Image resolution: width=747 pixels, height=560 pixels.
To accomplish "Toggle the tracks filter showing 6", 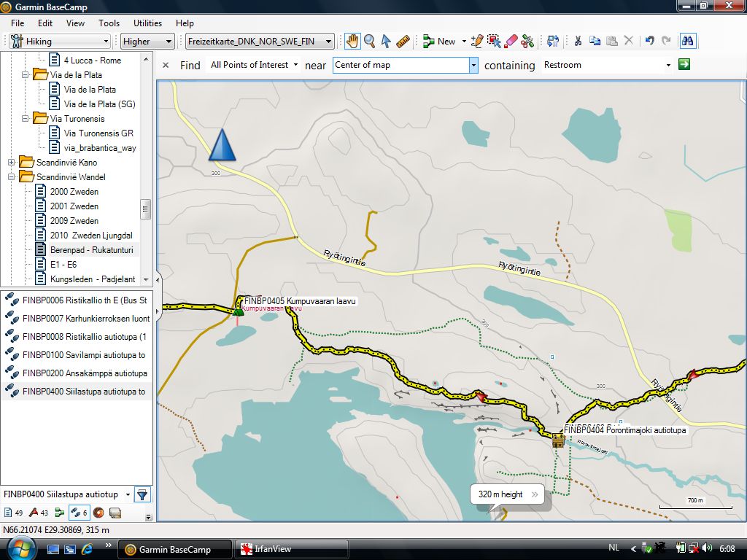I will (x=79, y=513).
